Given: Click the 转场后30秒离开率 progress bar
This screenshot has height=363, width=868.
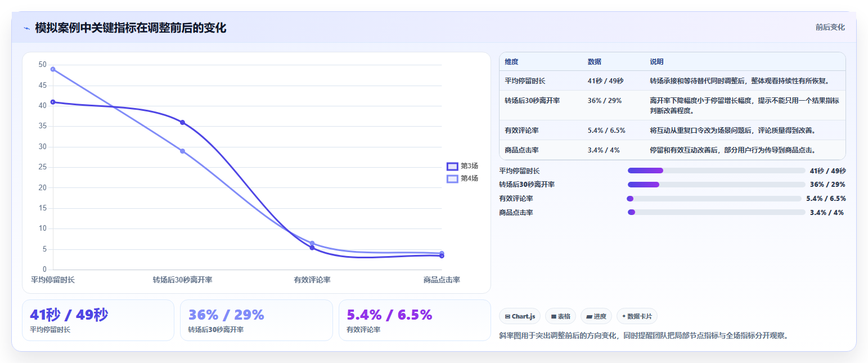Looking at the screenshot, I should point(717,184).
